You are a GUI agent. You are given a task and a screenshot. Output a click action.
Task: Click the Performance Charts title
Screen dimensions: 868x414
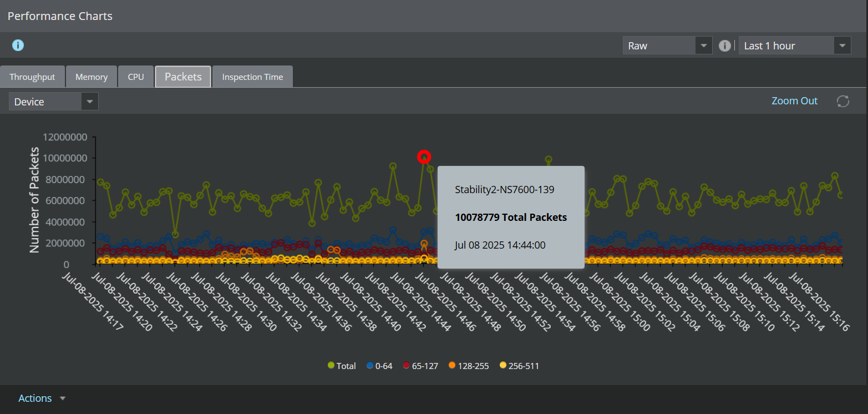coord(60,16)
